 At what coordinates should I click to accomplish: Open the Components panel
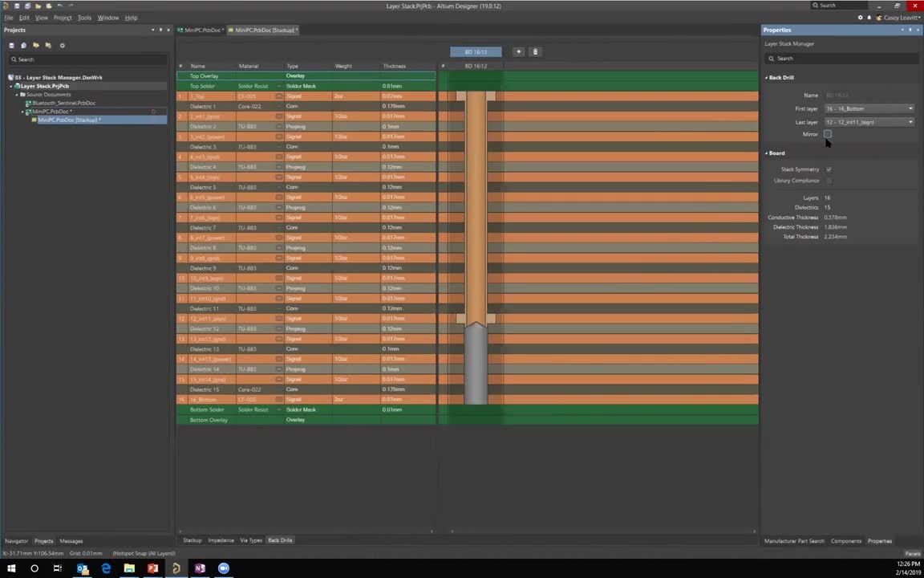point(845,540)
